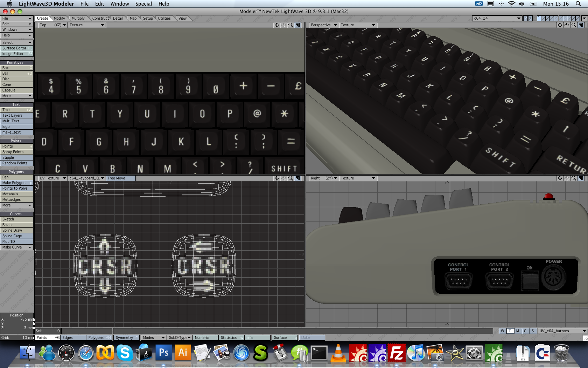588x368 pixels.
Task: Click the zoom magnifier in the Top viewport header
Action: pyautogui.click(x=290, y=25)
